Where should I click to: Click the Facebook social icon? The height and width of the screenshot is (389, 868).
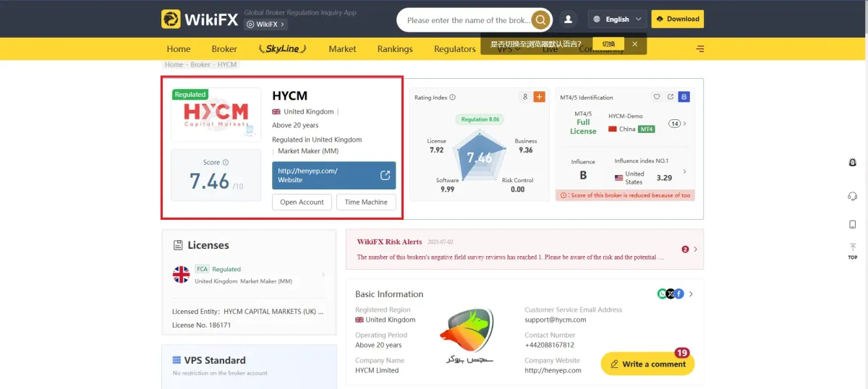pyautogui.click(x=679, y=294)
